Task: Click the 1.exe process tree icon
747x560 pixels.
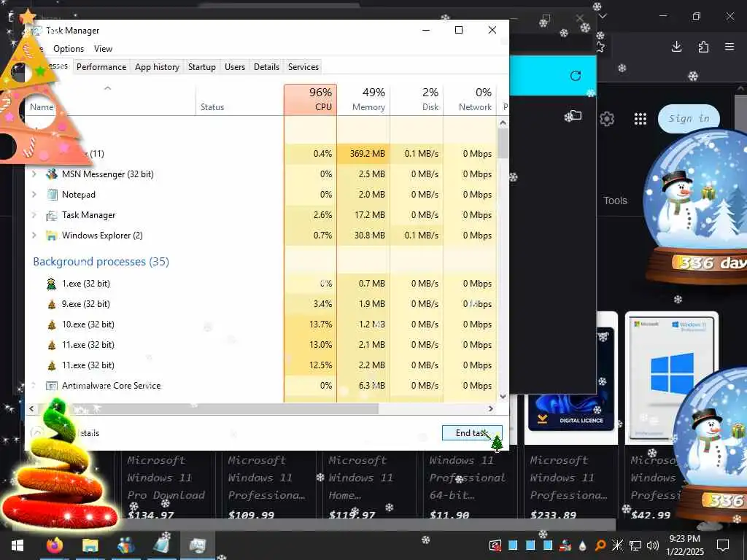Action: pos(52,284)
